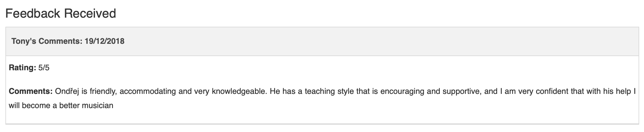The height and width of the screenshot is (132, 644).
Task: Click the phrase will become a better
Action: [44, 106]
